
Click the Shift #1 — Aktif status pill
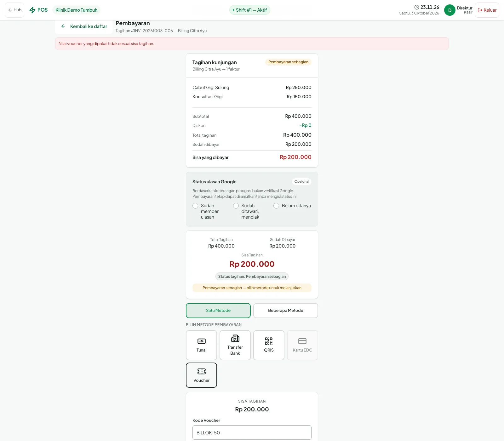pyautogui.click(x=250, y=10)
